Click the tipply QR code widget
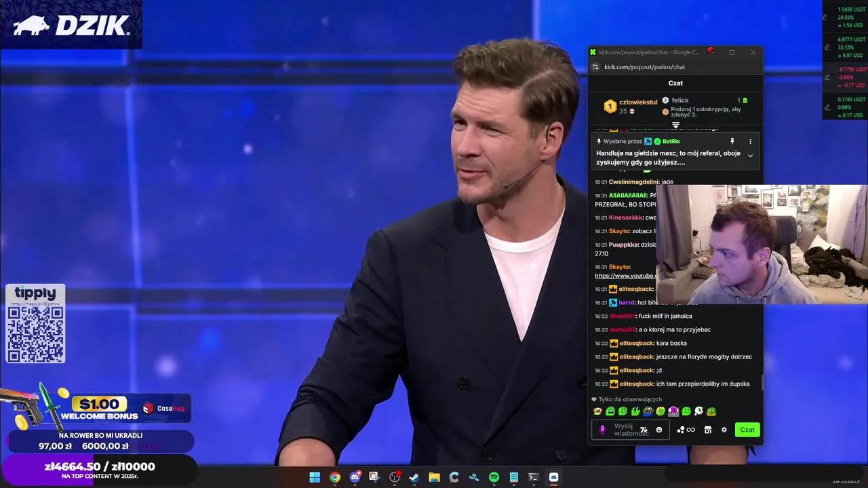Screen dimensions: 868x488 35,323
